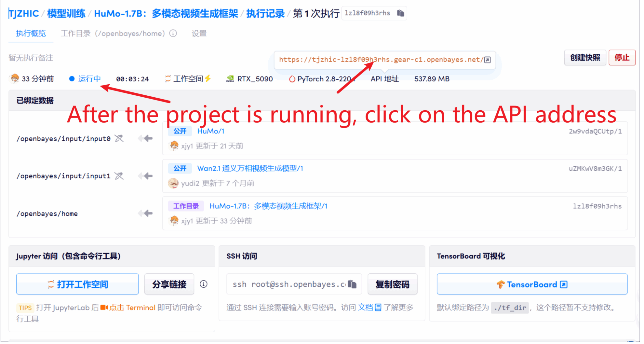Copy the SSH root command
Image resolution: width=644 pixels, height=344 pixels.
pos(352,284)
